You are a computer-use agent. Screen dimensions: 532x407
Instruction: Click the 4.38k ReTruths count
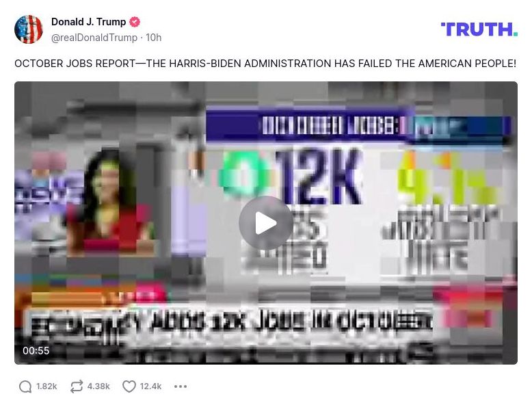[98, 386]
